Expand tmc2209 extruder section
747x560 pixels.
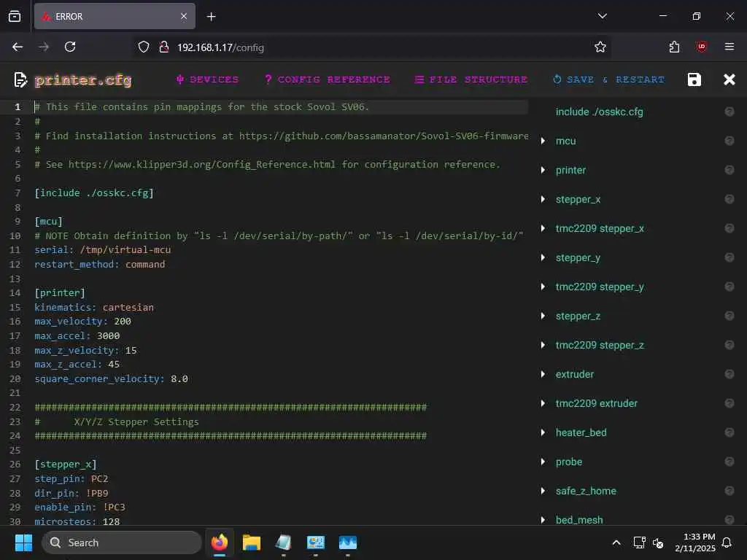click(x=543, y=403)
